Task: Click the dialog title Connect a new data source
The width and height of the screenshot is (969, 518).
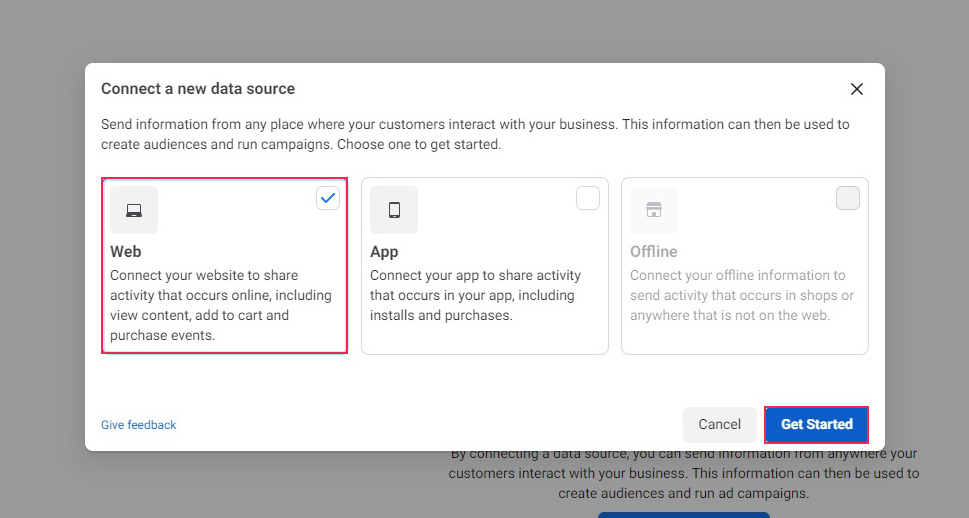Action: 198,89
